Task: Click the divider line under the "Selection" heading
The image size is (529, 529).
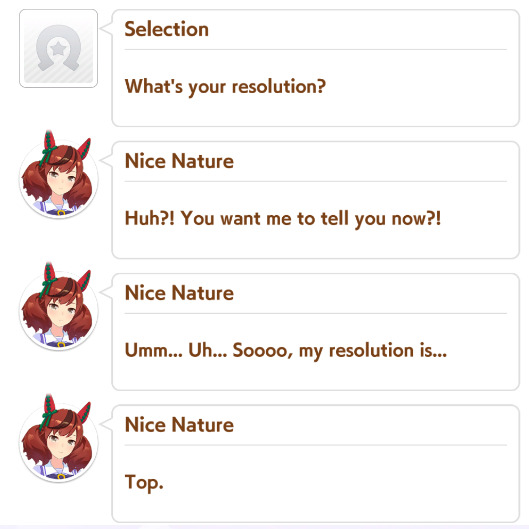Action: tap(315, 50)
